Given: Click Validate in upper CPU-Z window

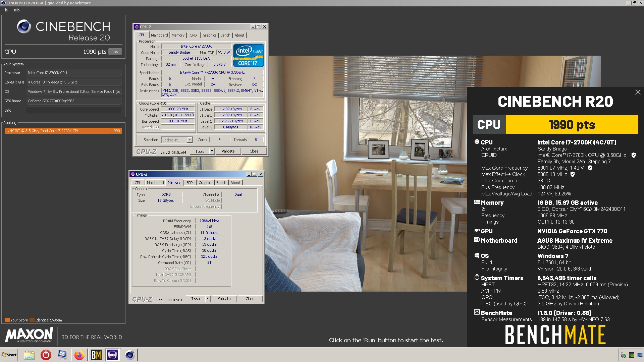Looking at the screenshot, I should point(228,151).
